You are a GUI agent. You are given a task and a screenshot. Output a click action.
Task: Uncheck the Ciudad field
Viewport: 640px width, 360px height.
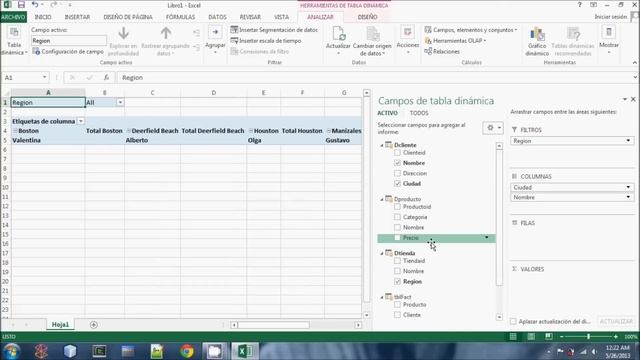coord(397,184)
